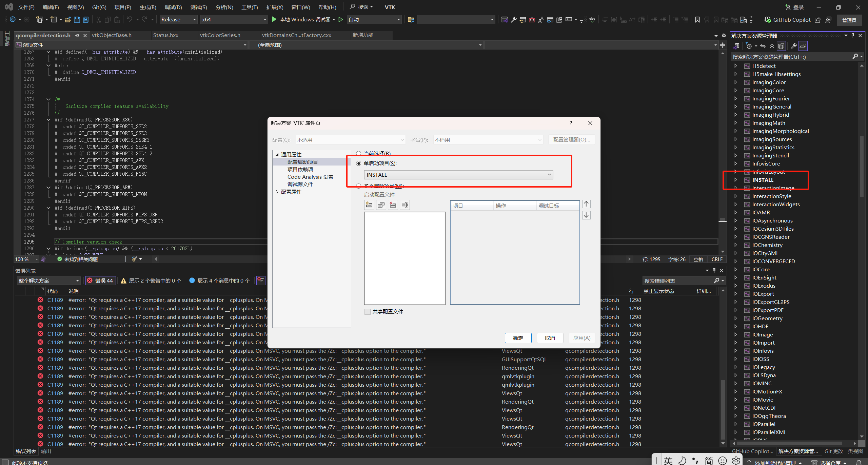Select the 多个启动项目 radio button
This screenshot has height=465, width=868.
pos(358,186)
